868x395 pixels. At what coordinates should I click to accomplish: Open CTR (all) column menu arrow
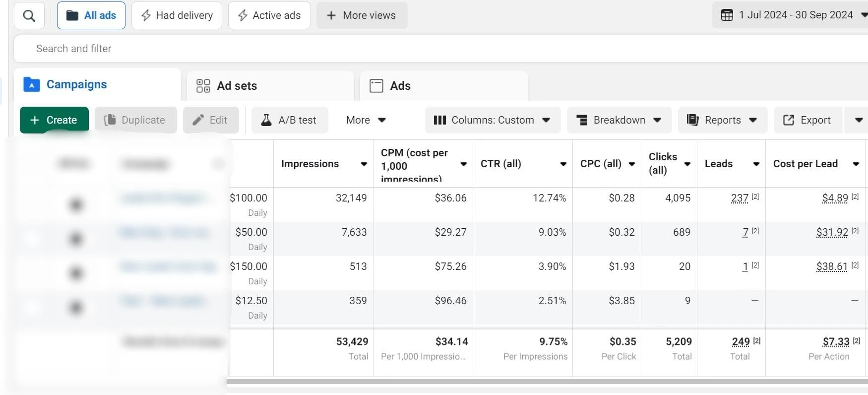[x=563, y=164]
